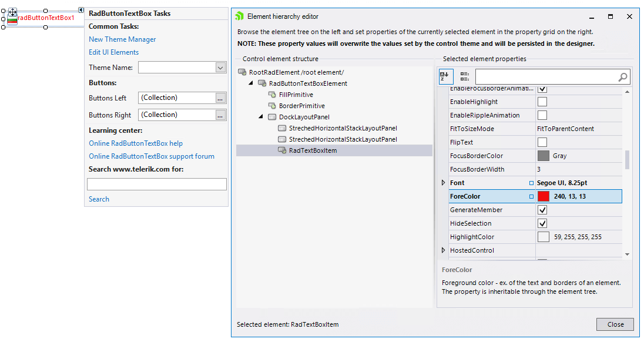This screenshot has width=644, height=342.
Task: Maximize the Element hierarchy editor window
Action: [x=611, y=16]
